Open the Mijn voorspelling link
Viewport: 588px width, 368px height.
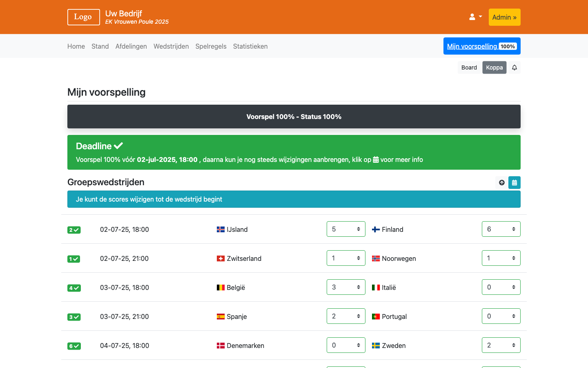[472, 46]
